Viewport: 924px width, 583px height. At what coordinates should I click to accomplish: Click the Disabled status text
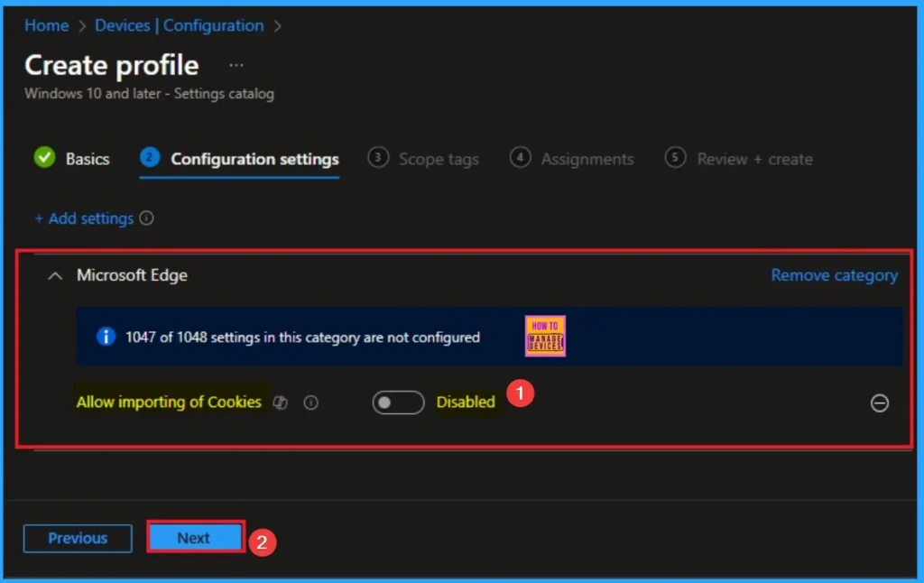[466, 402]
